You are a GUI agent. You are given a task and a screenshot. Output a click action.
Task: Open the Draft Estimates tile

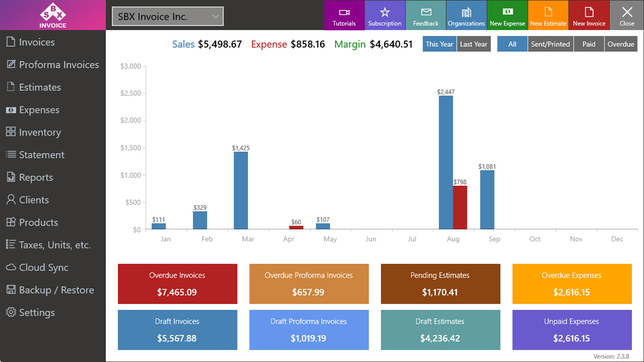(440, 330)
